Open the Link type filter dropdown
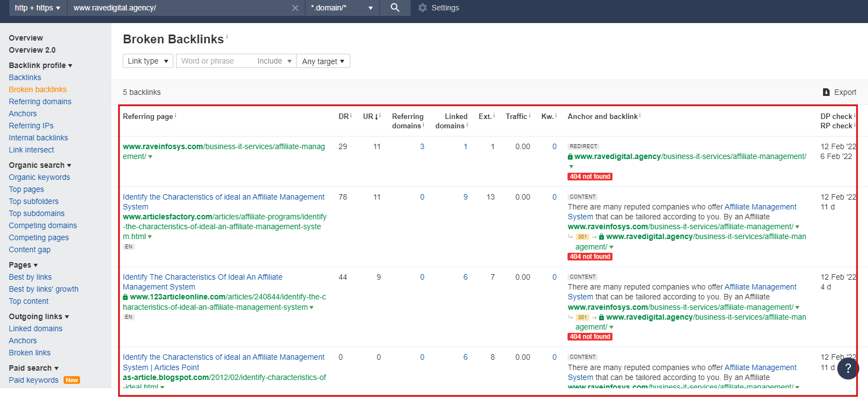This screenshot has height=397, width=868. click(148, 61)
